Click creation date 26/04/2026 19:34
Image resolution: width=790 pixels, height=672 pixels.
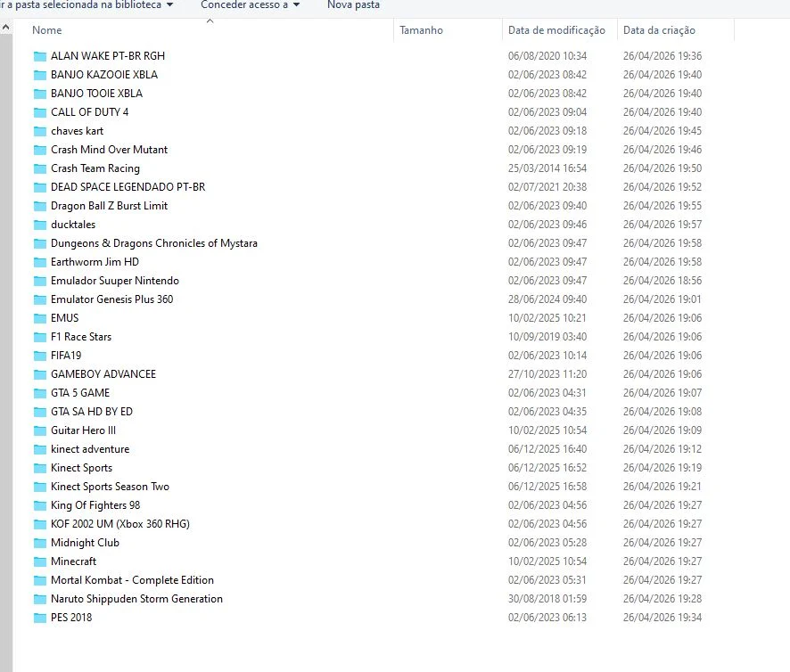pos(662,618)
